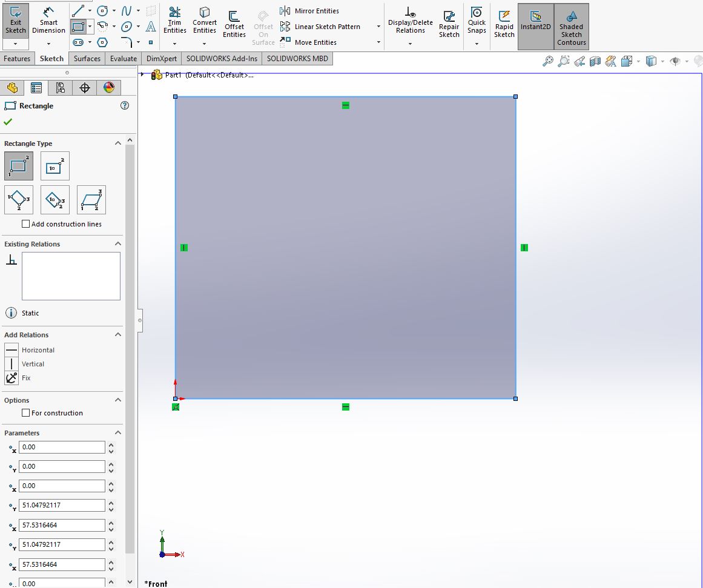Activate the Repair Sketch tool
703x588 pixels.
point(449,22)
